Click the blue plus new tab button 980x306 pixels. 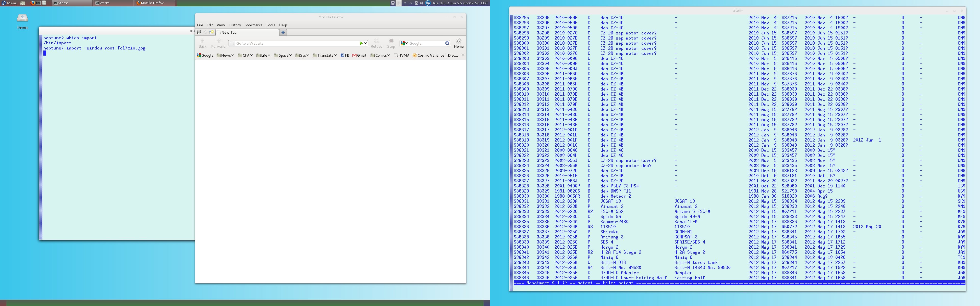click(283, 32)
